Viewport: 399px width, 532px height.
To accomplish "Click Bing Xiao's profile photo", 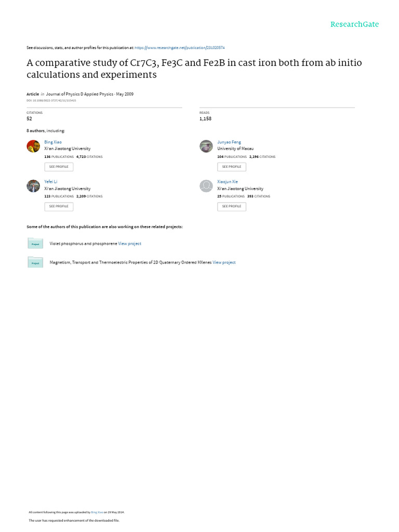I will [33, 146].
